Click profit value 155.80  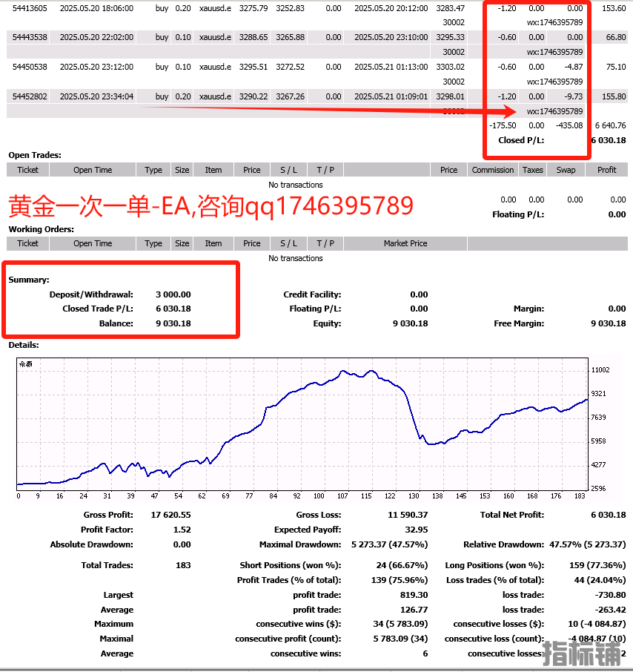coord(614,96)
